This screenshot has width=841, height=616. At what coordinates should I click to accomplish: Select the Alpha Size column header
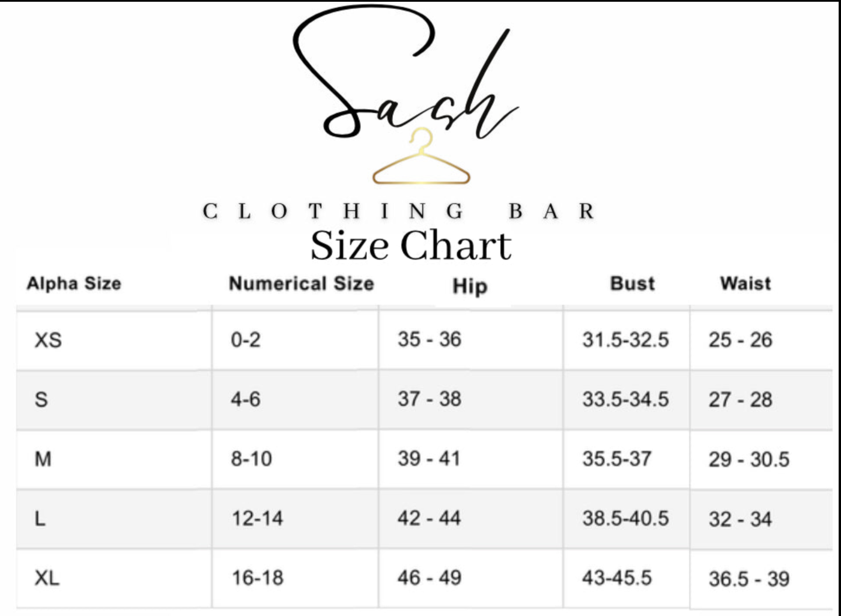[74, 283]
